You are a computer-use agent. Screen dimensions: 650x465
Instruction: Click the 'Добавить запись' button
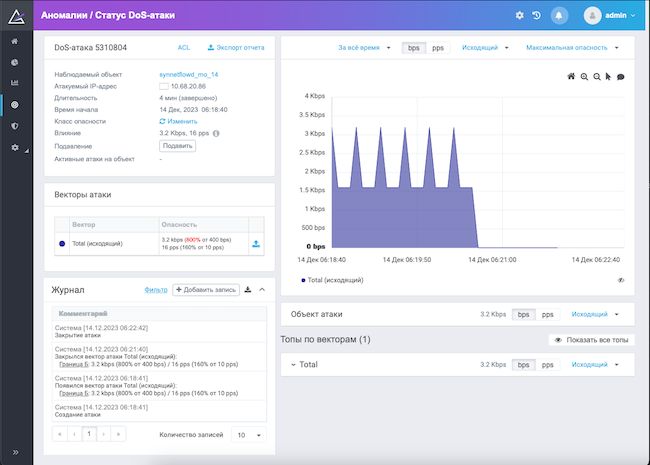pyautogui.click(x=205, y=289)
